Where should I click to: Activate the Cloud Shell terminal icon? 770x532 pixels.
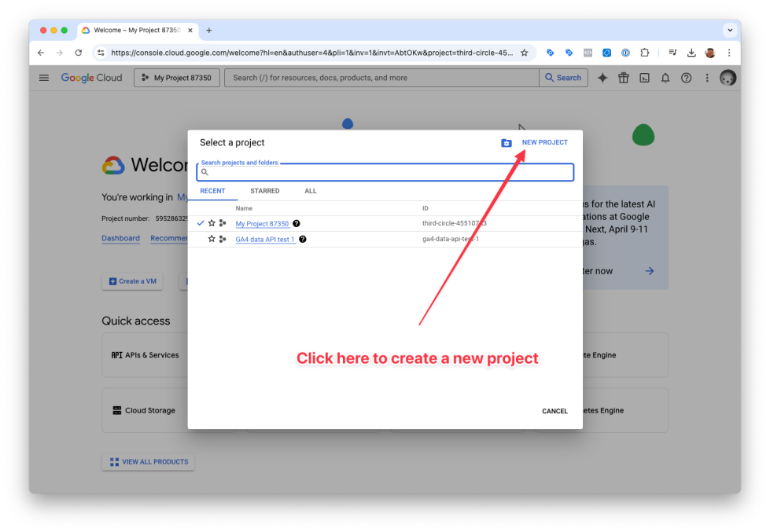click(644, 78)
